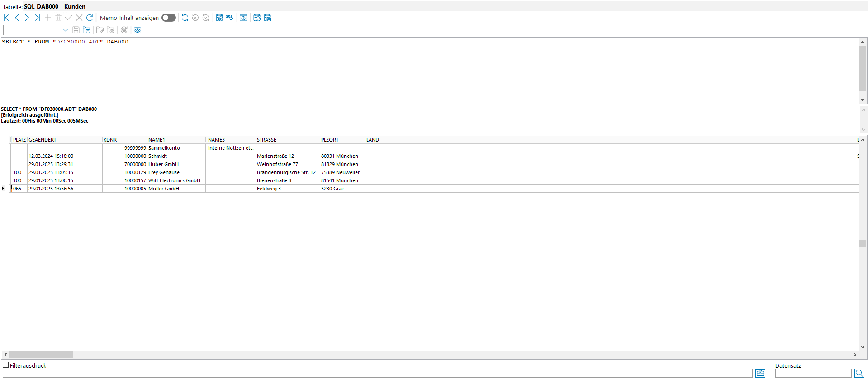This screenshot has height=379, width=868.
Task: Open the saved query dropdown list
Action: (65, 30)
